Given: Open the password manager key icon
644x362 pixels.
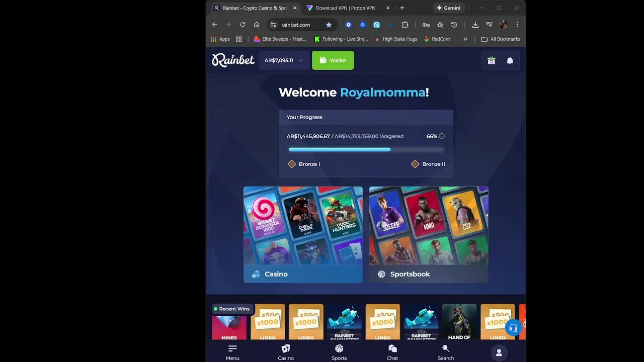Looking at the screenshot, I should (x=426, y=25).
